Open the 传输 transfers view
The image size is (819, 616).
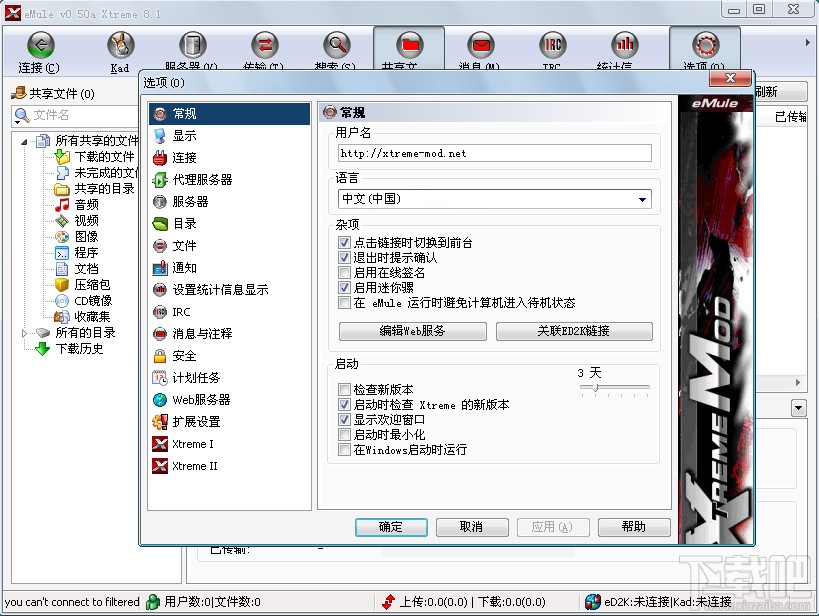click(x=264, y=45)
